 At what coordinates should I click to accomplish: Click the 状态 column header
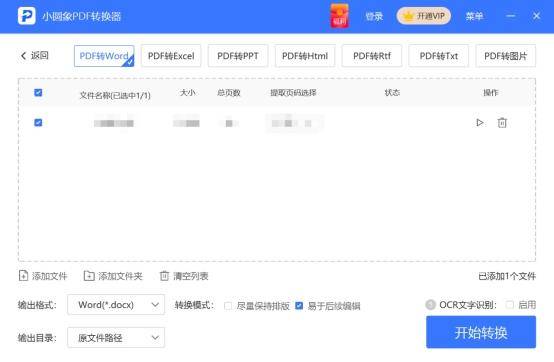[392, 93]
